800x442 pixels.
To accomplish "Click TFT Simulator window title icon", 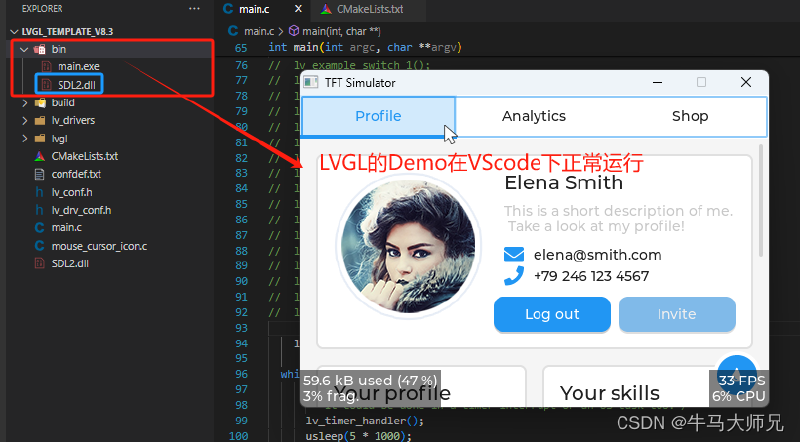I will click(x=311, y=82).
